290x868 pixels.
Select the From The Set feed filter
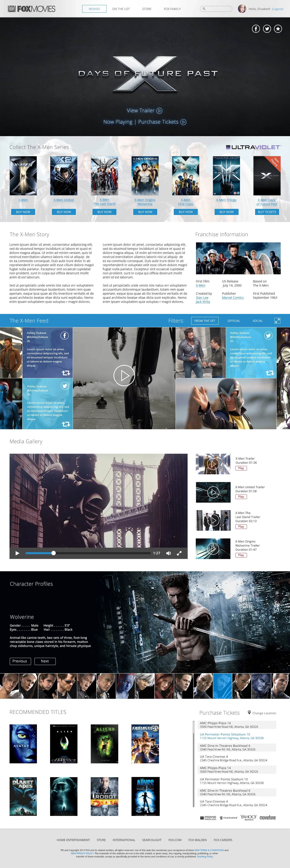point(205,321)
